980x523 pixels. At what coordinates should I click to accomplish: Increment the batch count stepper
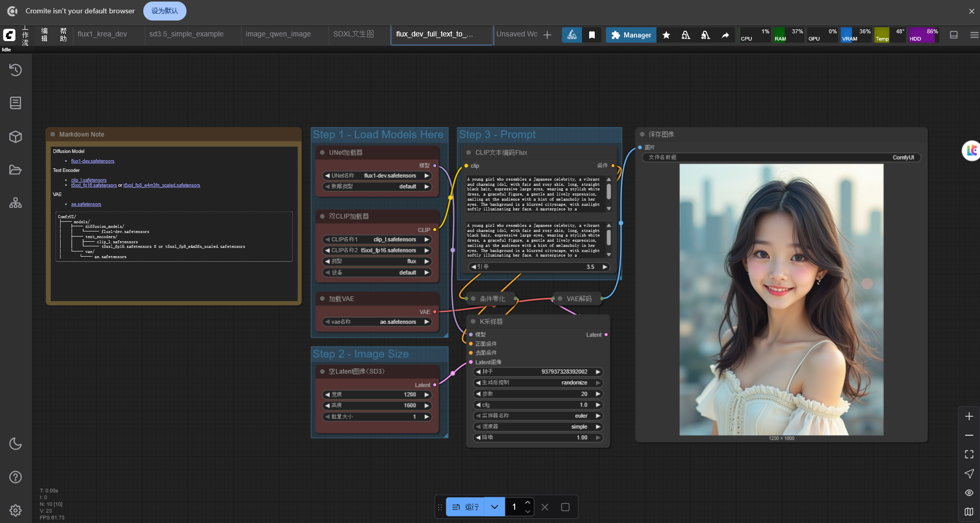527,502
